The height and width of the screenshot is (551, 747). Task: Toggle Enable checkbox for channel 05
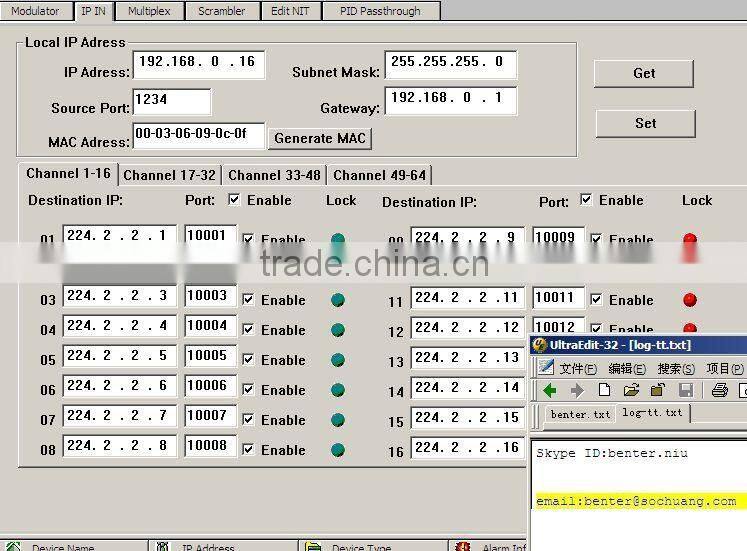[248, 360]
